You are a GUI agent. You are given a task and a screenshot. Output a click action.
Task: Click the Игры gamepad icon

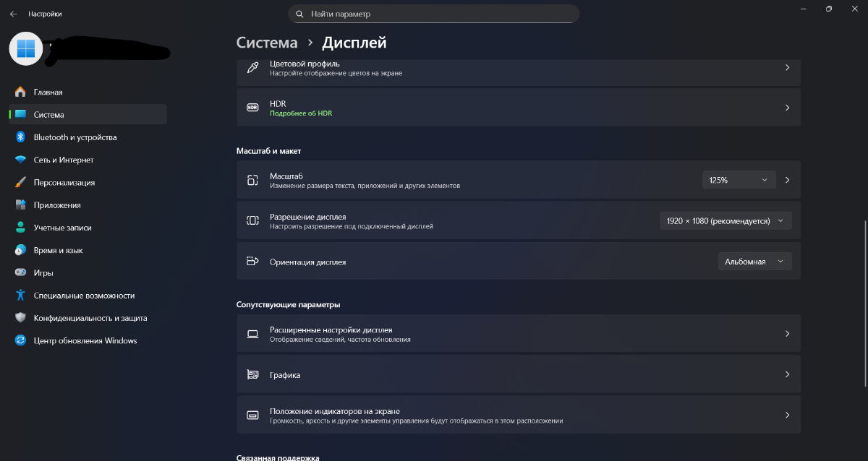(20, 273)
